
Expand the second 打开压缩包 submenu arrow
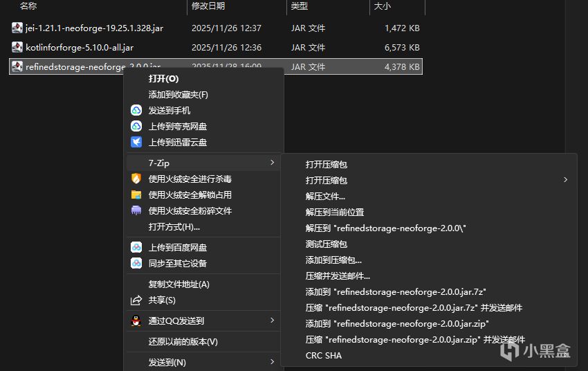pos(565,180)
